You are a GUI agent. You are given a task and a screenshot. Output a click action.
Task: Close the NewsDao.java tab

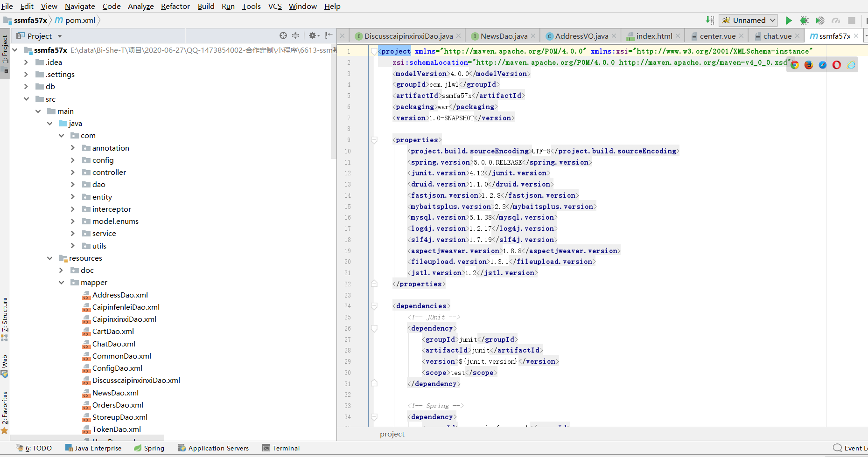533,36
